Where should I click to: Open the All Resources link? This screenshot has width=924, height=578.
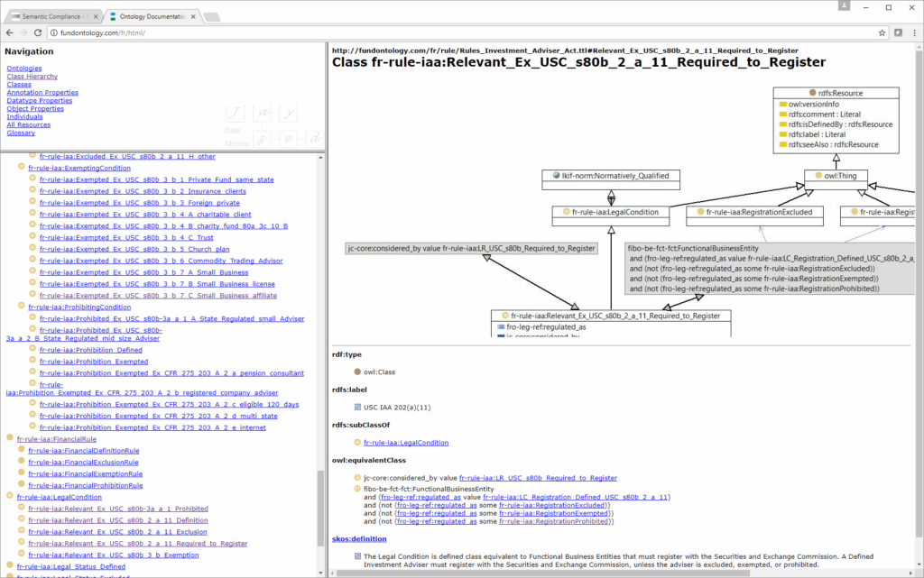29,124
